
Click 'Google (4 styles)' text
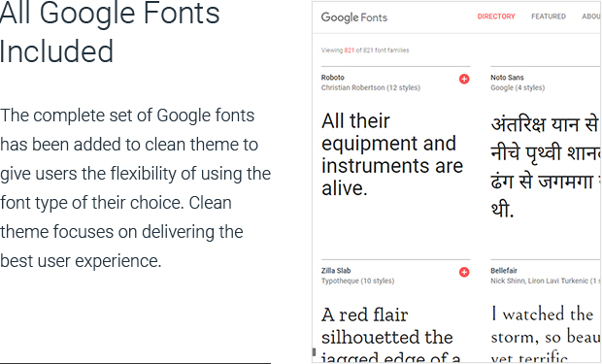click(x=518, y=87)
